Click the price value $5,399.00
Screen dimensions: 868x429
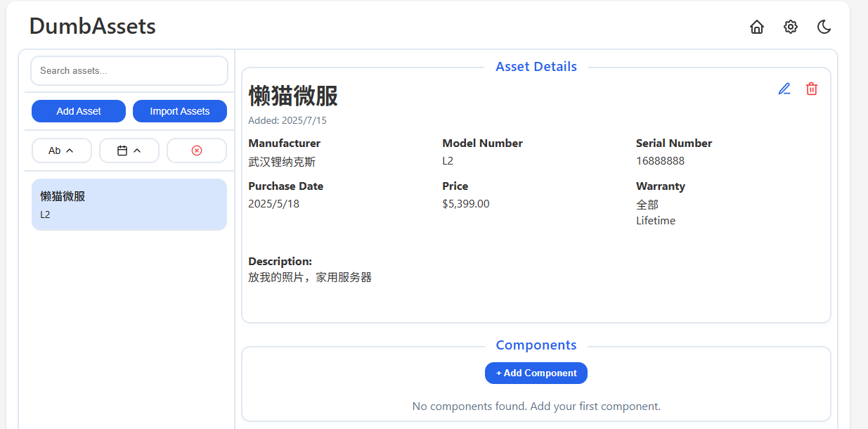(465, 204)
